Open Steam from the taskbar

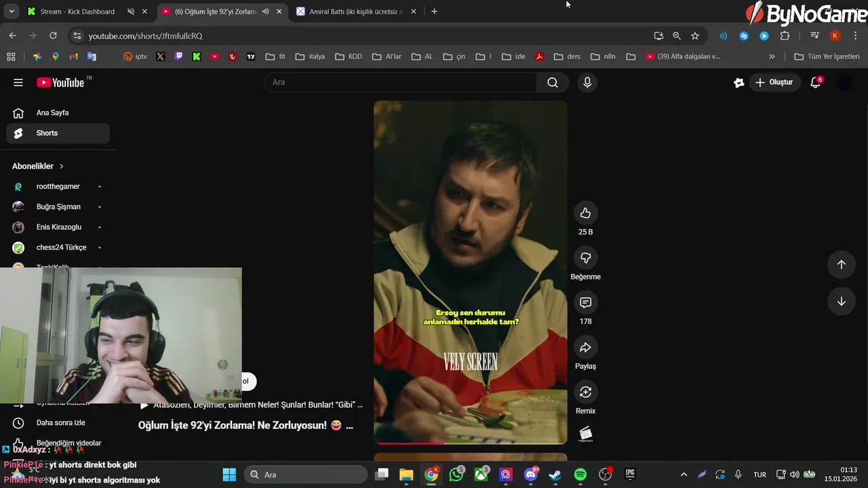click(x=555, y=474)
